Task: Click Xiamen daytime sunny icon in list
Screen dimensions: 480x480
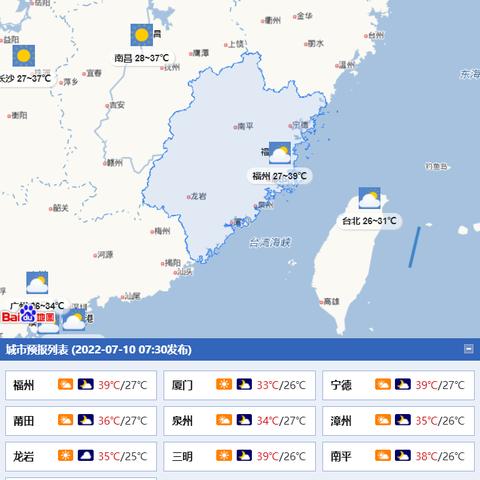Action: point(224,384)
